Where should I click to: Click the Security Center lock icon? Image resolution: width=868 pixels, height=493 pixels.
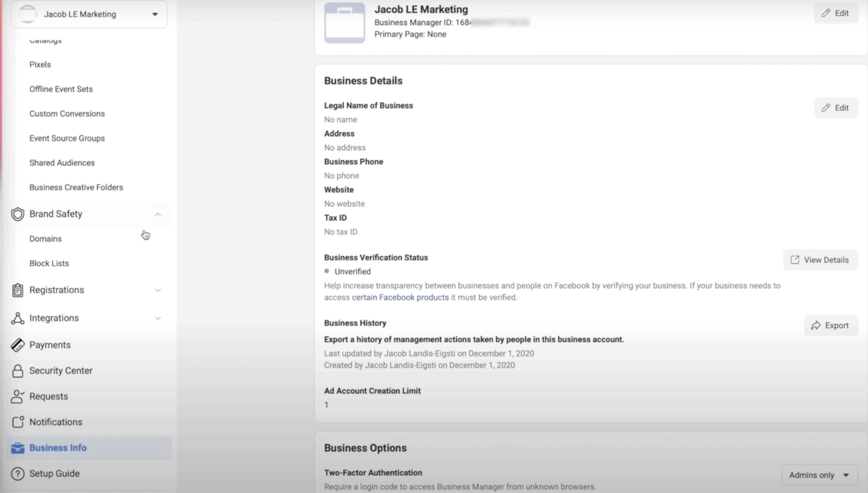tap(17, 371)
